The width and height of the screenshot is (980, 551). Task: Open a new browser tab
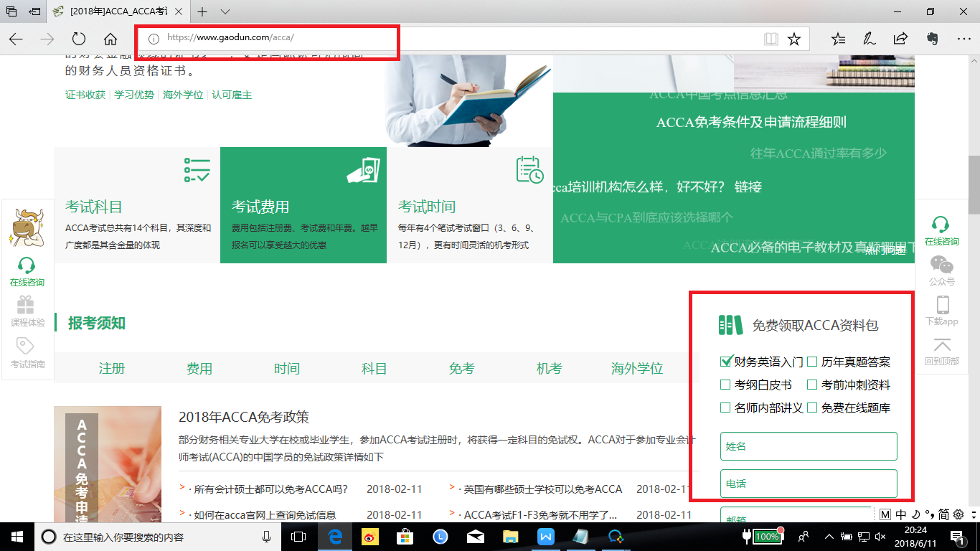(x=203, y=11)
